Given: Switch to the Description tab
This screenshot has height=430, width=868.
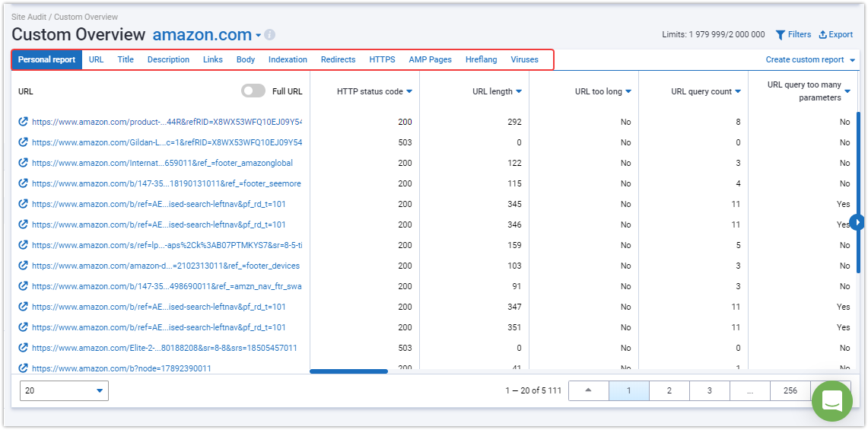Looking at the screenshot, I should coord(168,60).
